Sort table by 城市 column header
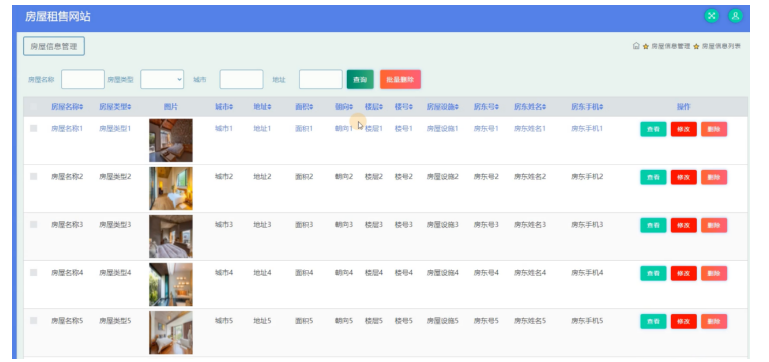The height and width of the screenshot is (362, 769). (x=224, y=106)
